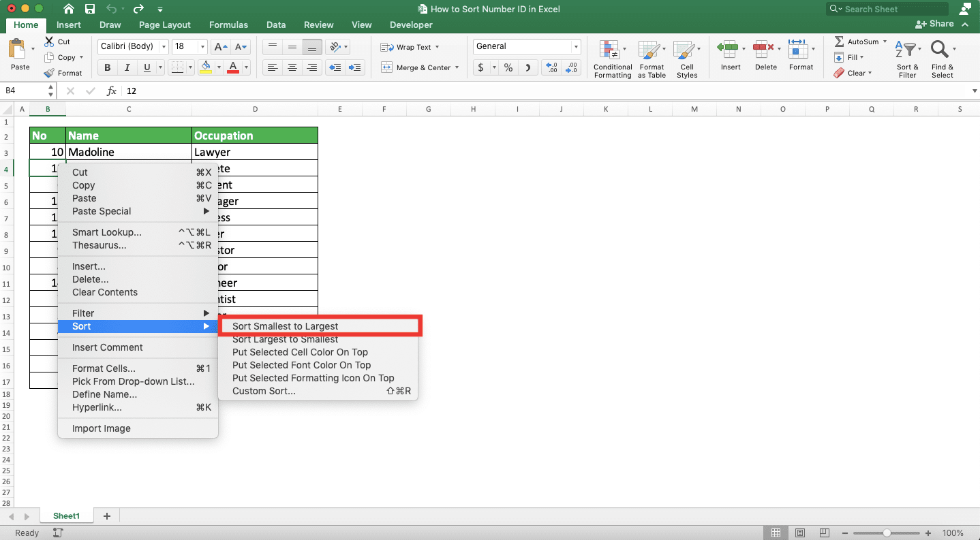Open Cell Styles gallery
The width and height of the screenshot is (980, 540).
686,59
